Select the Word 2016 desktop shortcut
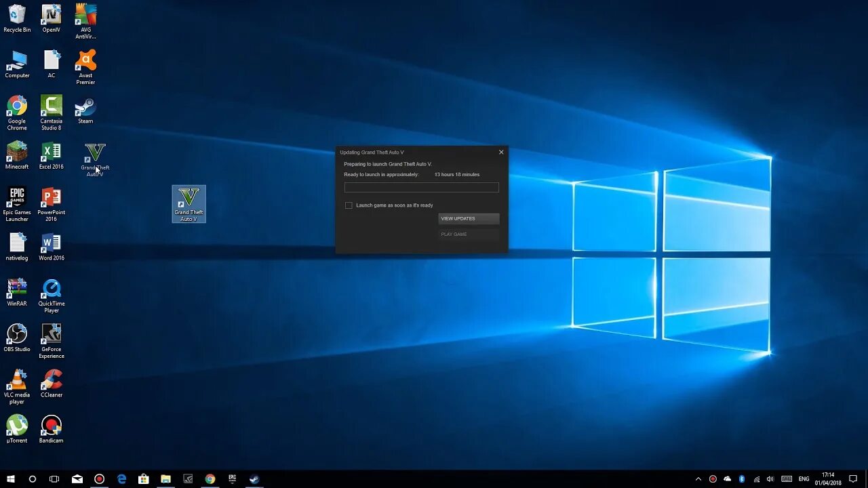 coord(52,247)
